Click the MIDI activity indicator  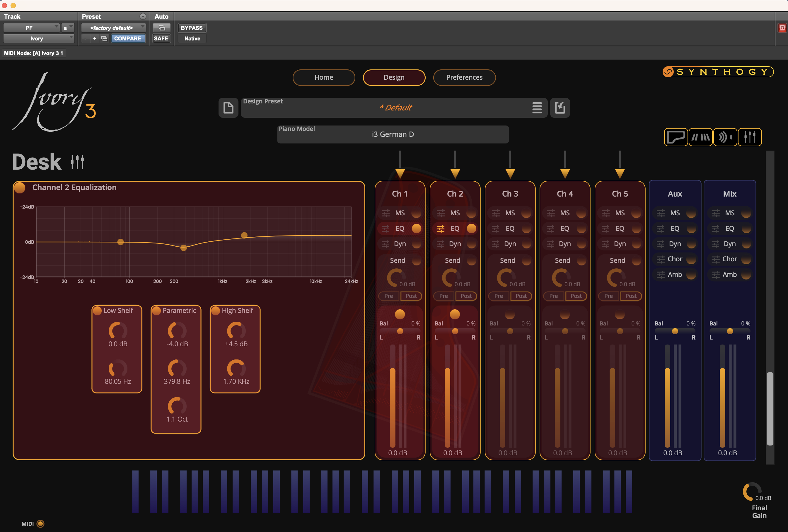40,524
